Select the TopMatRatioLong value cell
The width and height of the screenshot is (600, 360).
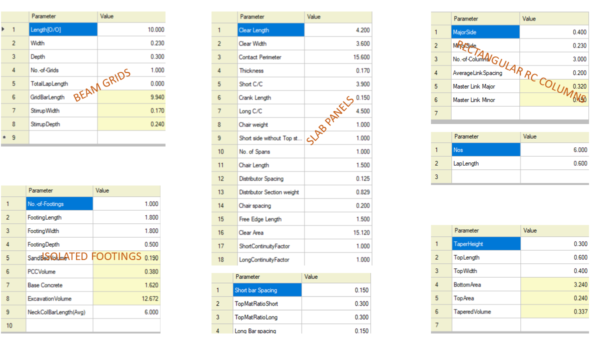click(x=336, y=317)
